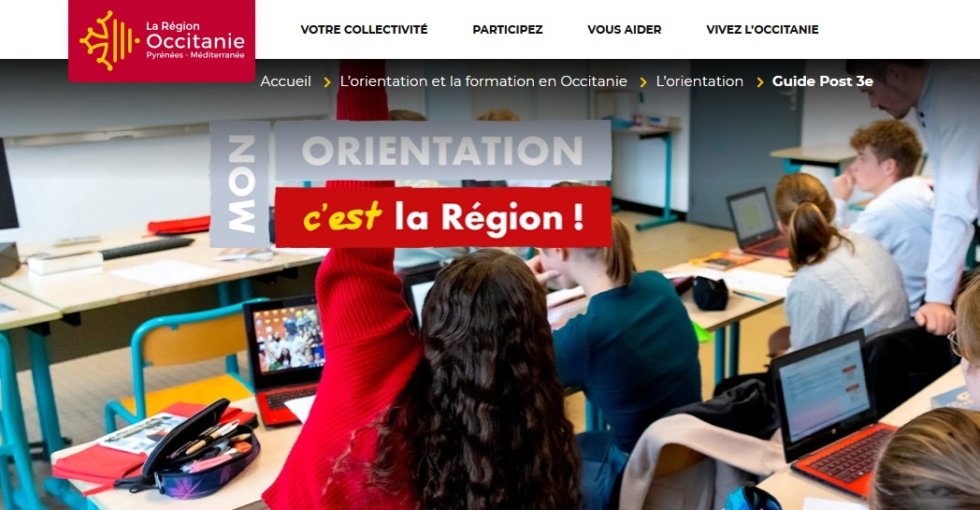Click the red laptop on right desk
This screenshot has width=980, height=510.
point(832,414)
